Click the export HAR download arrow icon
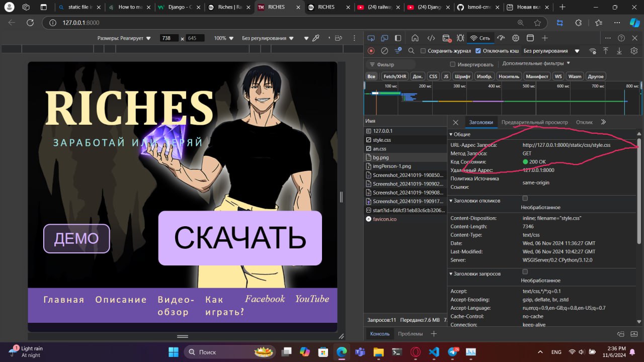This screenshot has width=644, height=362. (619, 51)
